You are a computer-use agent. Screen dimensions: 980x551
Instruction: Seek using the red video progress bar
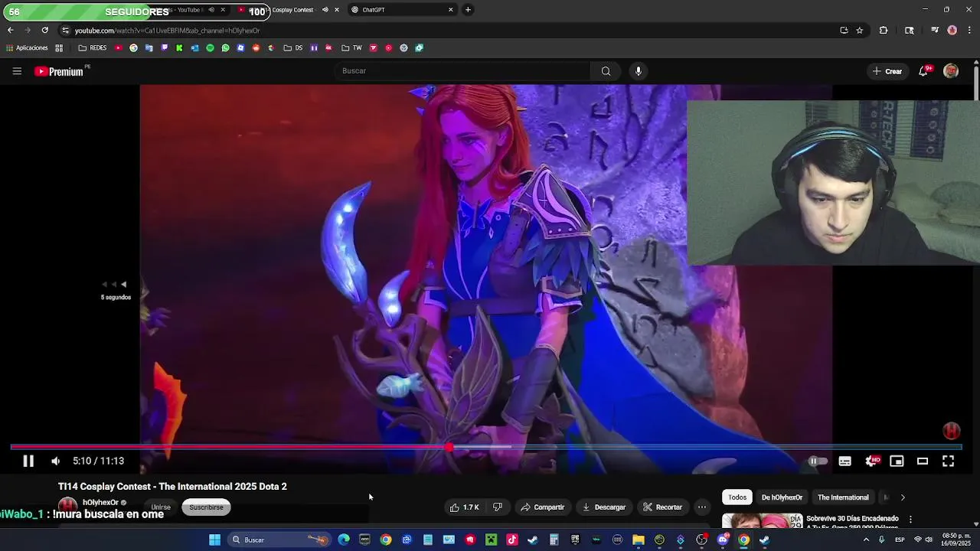tap(486, 447)
